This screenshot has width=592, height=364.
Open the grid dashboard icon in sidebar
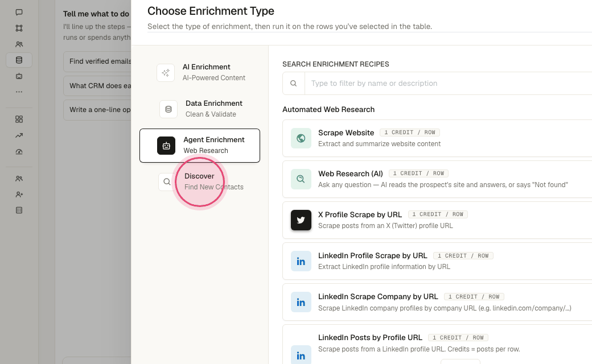19,119
